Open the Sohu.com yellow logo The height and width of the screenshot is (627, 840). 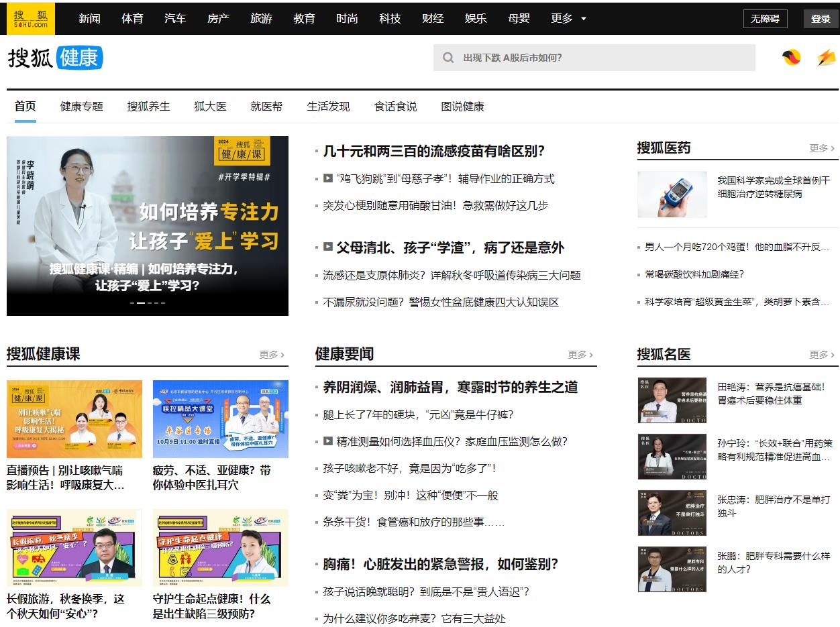point(31,18)
